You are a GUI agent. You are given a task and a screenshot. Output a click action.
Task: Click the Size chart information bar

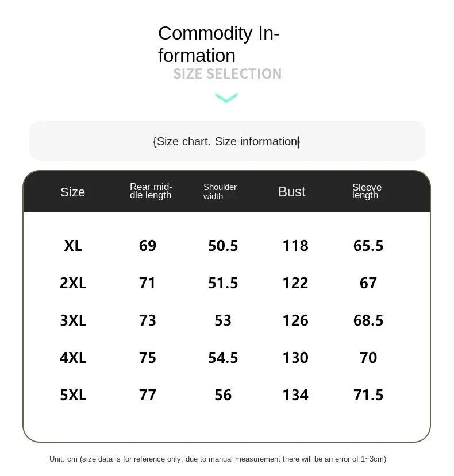[x=227, y=141]
